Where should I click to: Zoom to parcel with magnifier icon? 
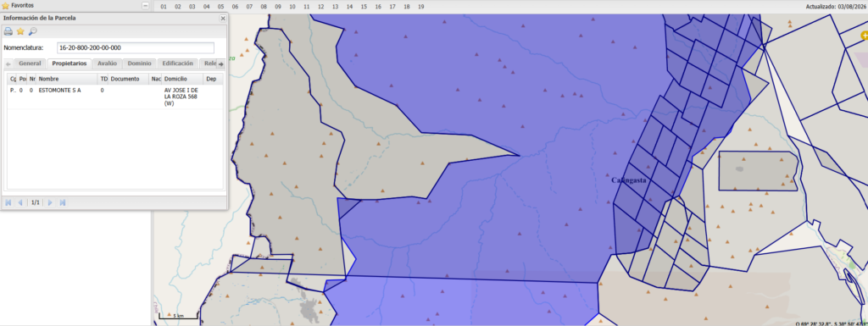[x=33, y=31]
